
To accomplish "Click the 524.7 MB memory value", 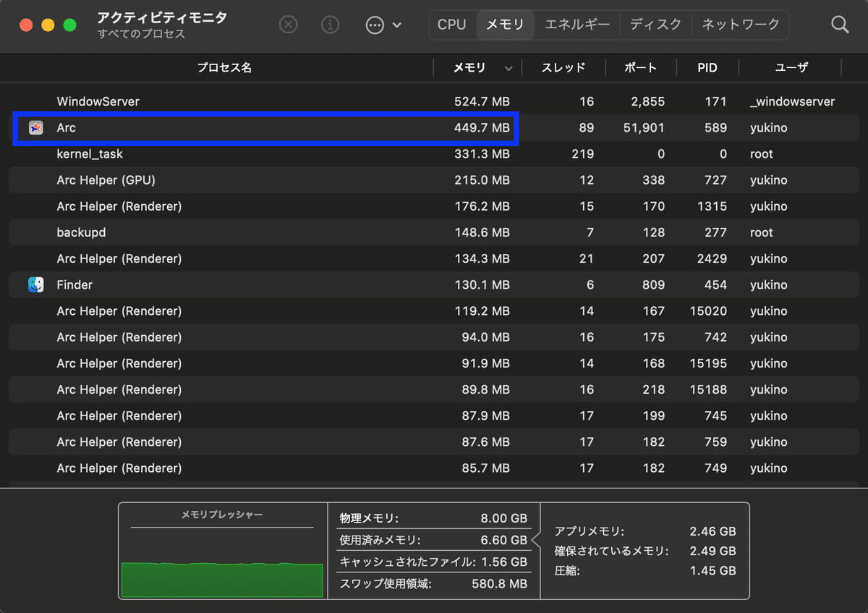I will pos(482,102).
